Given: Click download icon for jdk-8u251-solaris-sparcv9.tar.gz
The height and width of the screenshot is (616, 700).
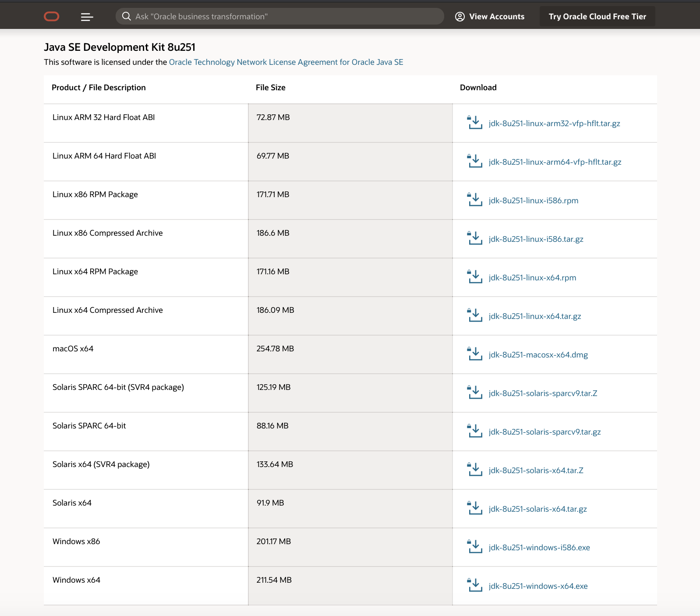Looking at the screenshot, I should tap(475, 431).
